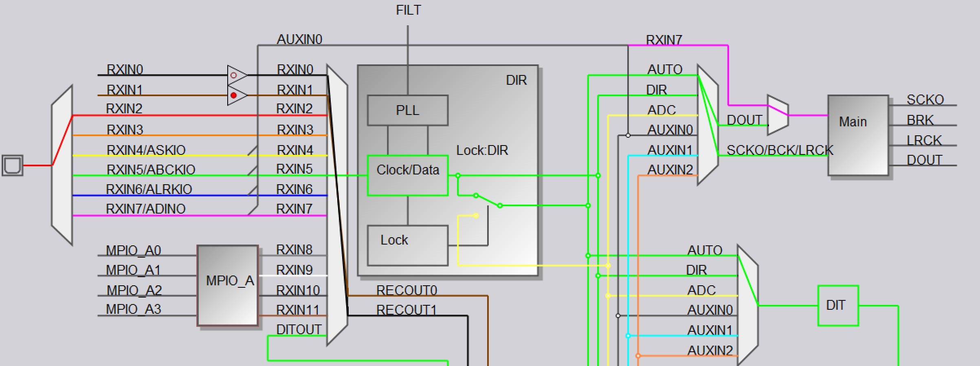The image size is (980, 366).
Task: Click the MPIO_A1 pin label
Action: pyautogui.click(x=133, y=270)
